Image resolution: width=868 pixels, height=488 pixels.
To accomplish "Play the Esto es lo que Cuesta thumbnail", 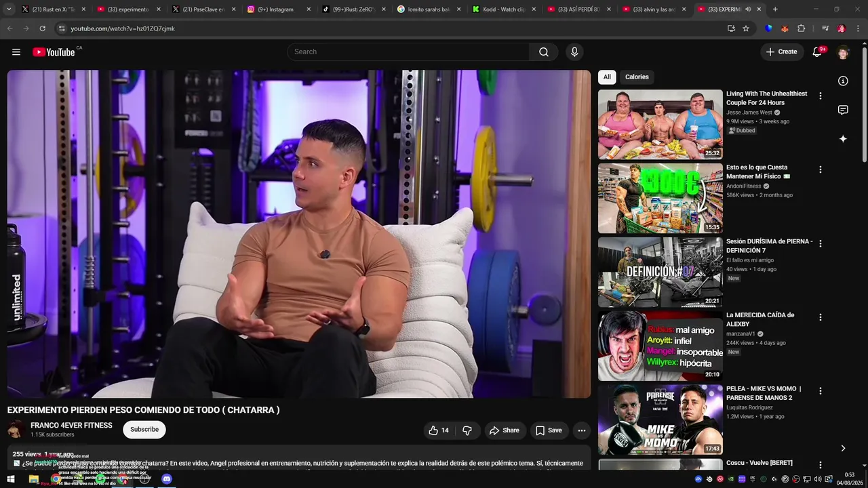I will tap(660, 199).
